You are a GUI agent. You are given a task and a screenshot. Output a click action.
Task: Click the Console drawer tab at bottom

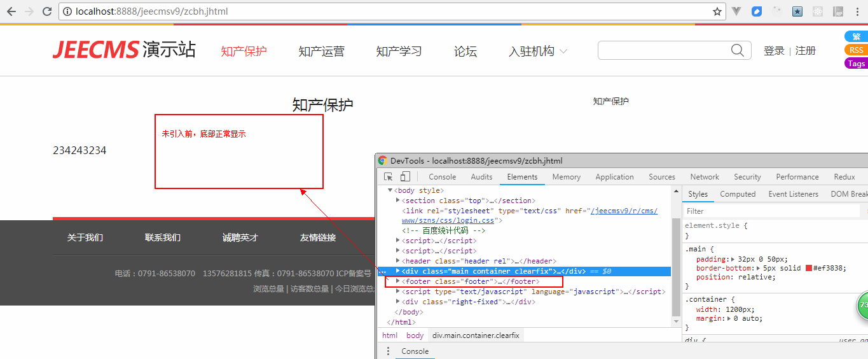point(415,351)
